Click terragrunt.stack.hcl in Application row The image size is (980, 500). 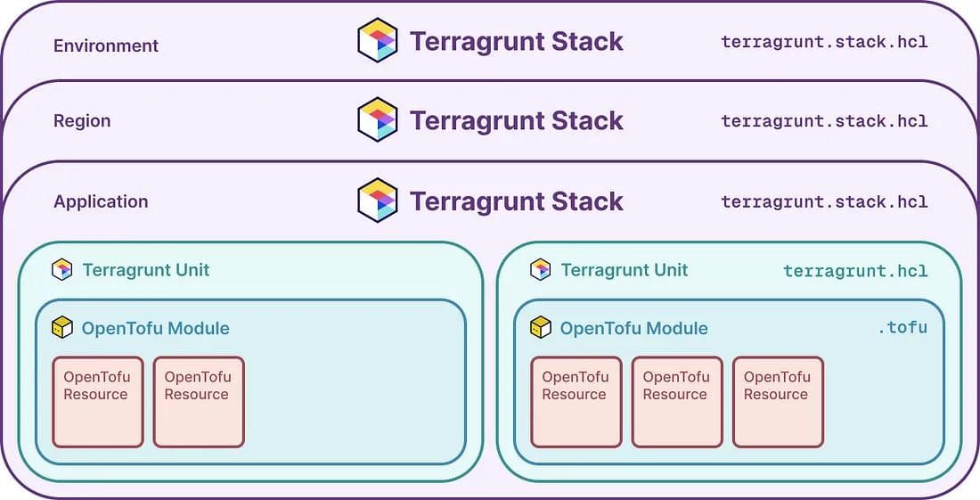(x=824, y=202)
